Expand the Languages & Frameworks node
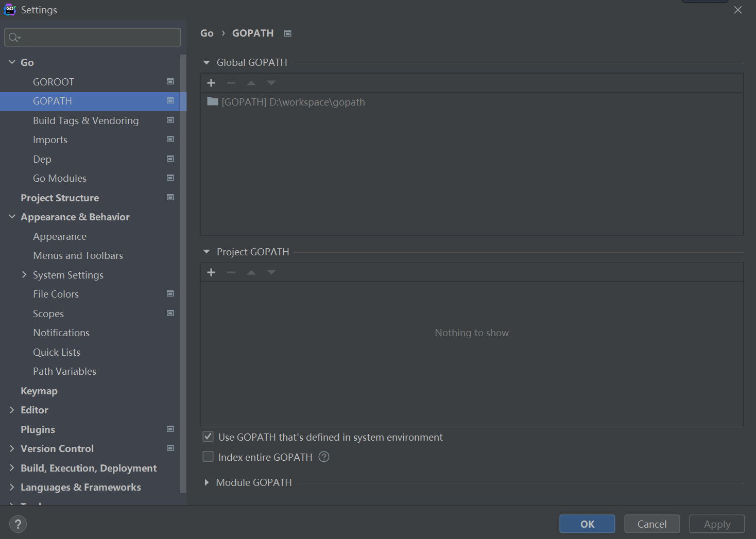Screen dimensions: 756x539 click(12, 487)
